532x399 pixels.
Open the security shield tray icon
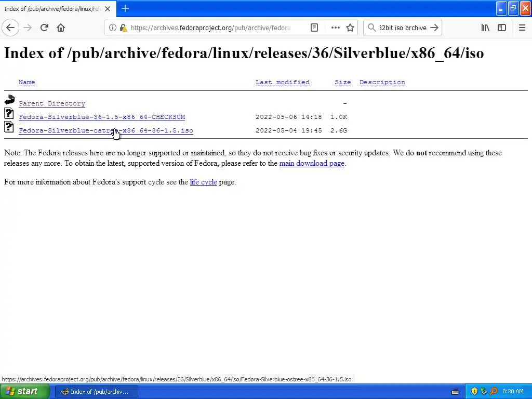(474, 391)
